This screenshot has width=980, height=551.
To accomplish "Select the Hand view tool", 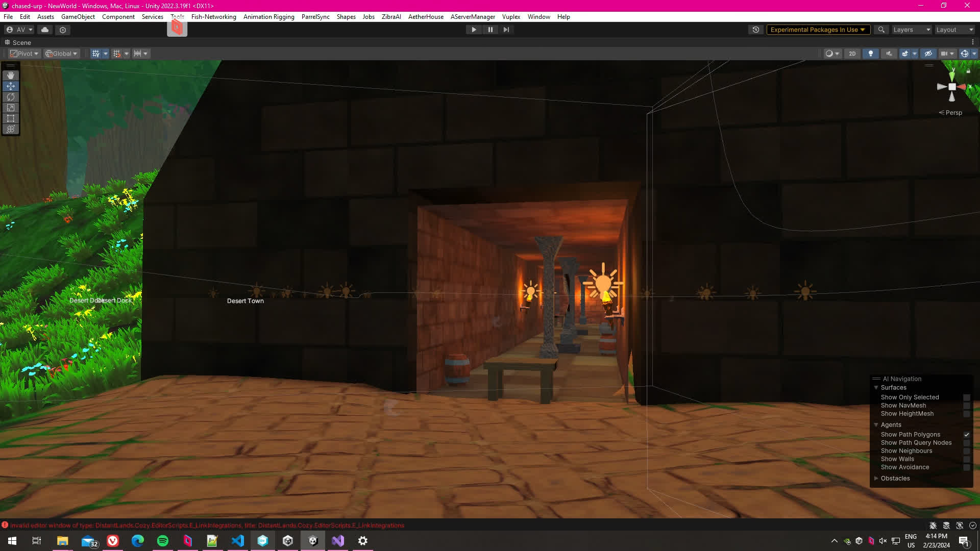I will click(10, 76).
